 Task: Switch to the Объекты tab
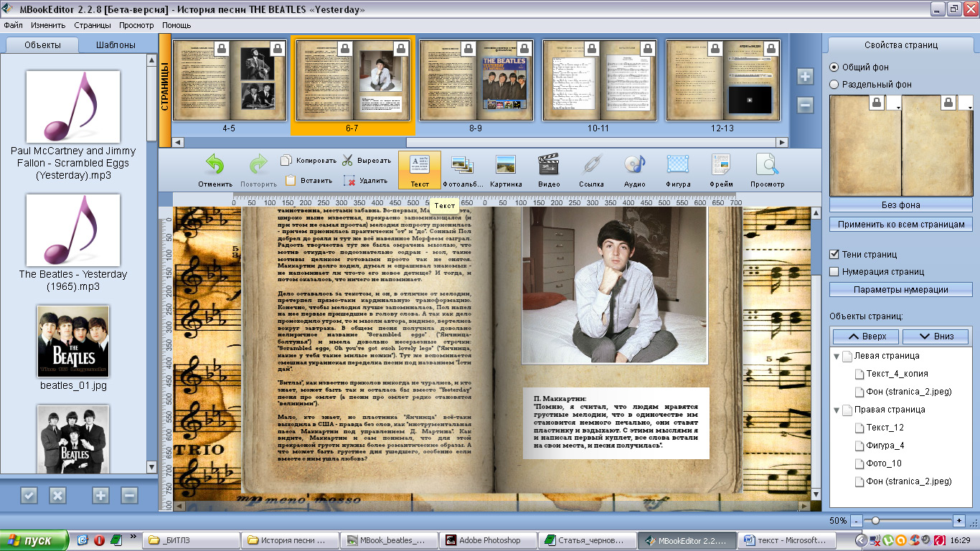click(42, 44)
